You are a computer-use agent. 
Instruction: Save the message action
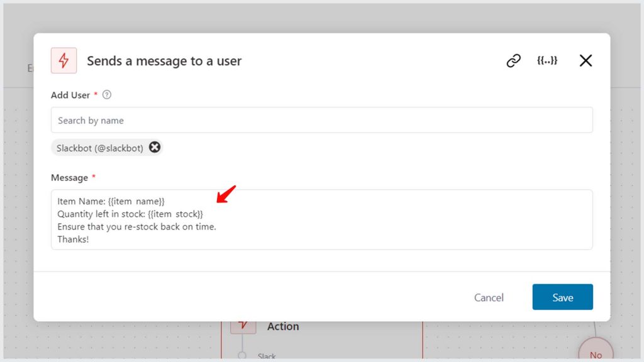(x=562, y=297)
